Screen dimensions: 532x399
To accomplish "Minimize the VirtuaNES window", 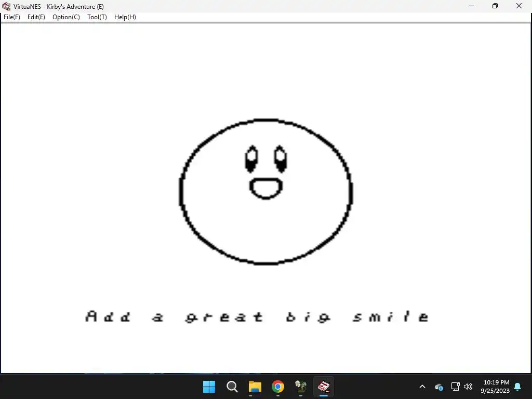I will click(x=472, y=6).
